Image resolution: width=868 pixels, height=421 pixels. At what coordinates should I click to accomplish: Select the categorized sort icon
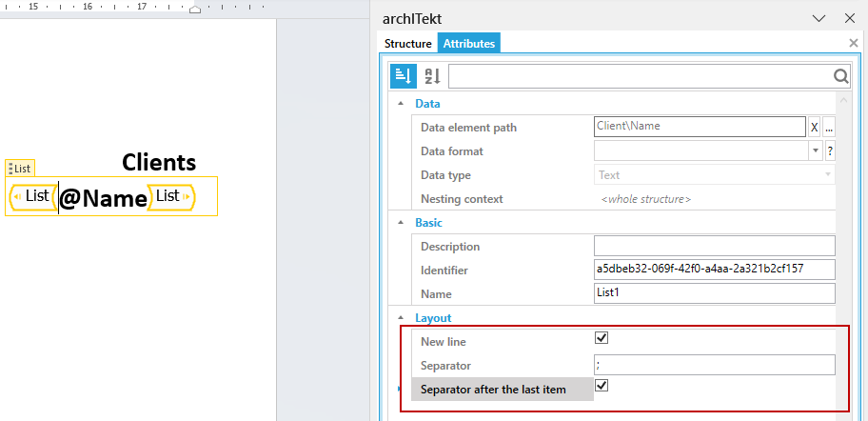(404, 76)
